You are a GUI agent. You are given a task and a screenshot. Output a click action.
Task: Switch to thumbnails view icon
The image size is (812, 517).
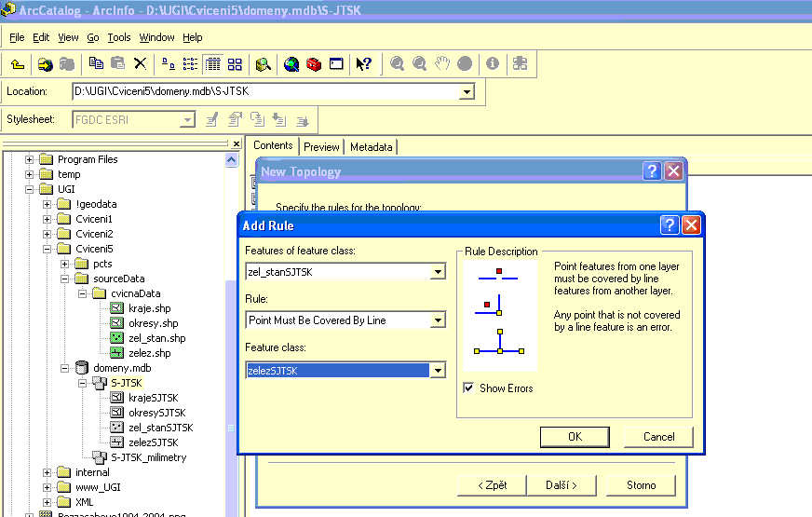[235, 63]
